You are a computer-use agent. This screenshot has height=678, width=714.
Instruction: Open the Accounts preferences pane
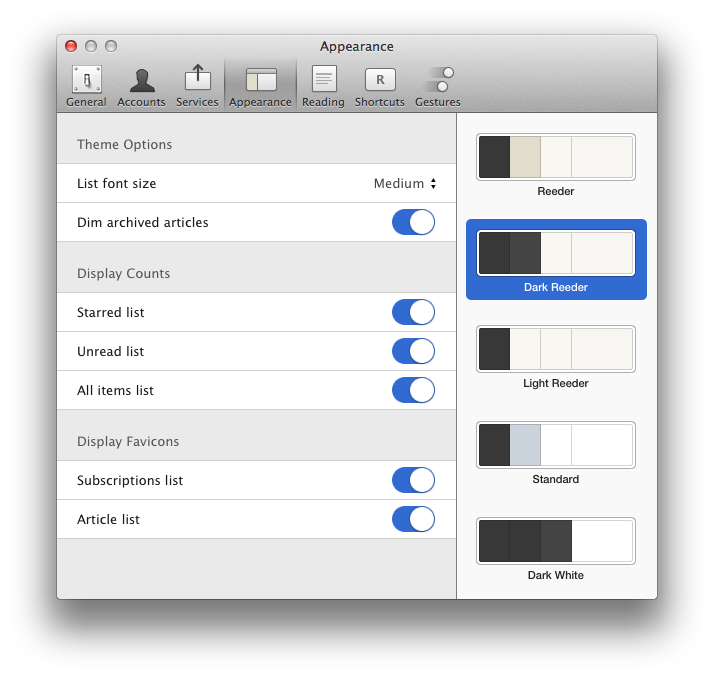pyautogui.click(x=141, y=86)
